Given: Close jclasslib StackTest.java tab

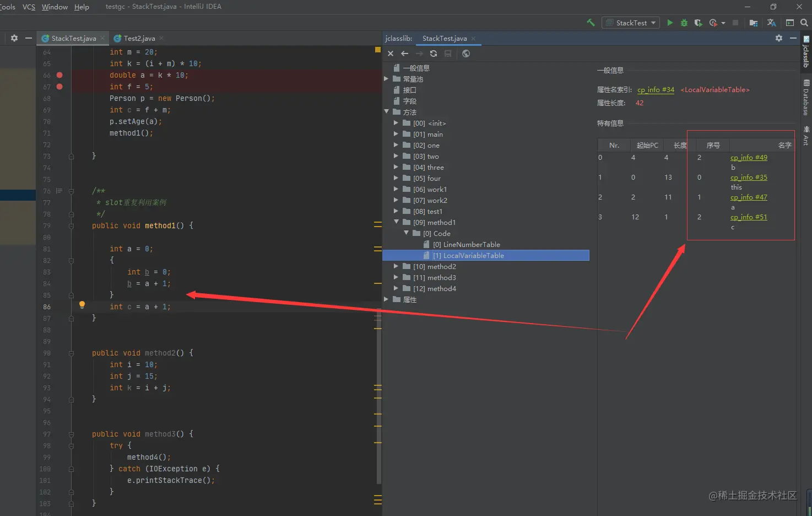Looking at the screenshot, I should tap(473, 39).
